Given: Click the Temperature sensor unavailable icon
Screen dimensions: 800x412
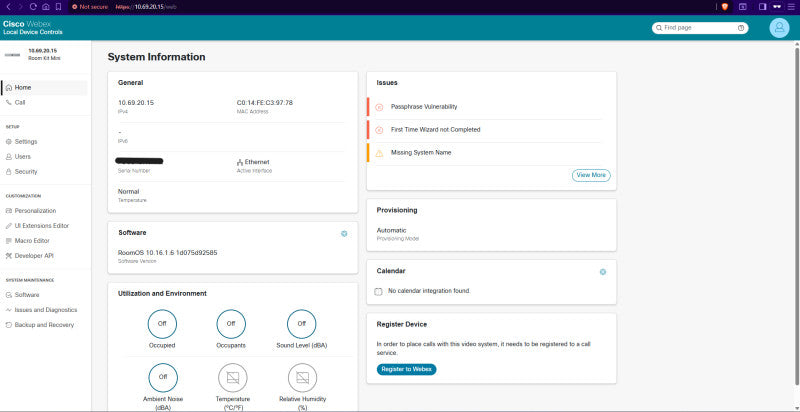Looking at the screenshot, I should click(x=233, y=377).
